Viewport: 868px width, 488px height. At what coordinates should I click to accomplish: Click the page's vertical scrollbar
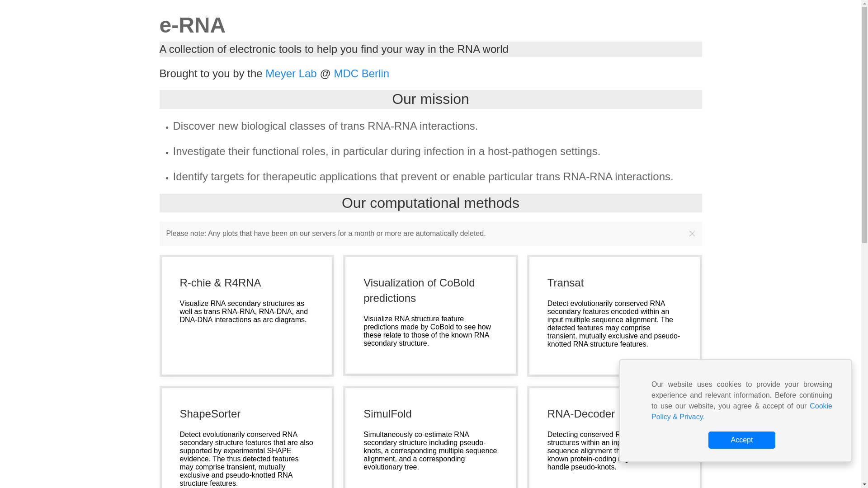[864, 244]
